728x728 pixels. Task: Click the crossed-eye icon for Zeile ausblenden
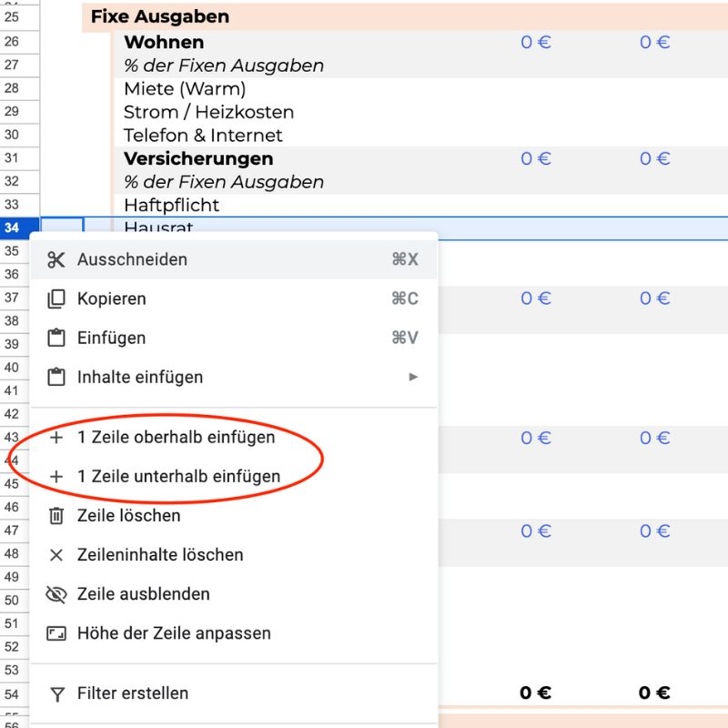[x=56, y=594]
